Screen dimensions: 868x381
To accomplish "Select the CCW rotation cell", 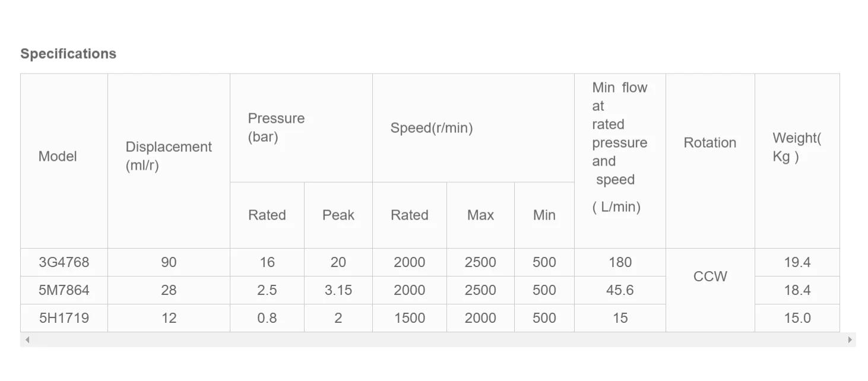I will pyautogui.click(x=709, y=277).
